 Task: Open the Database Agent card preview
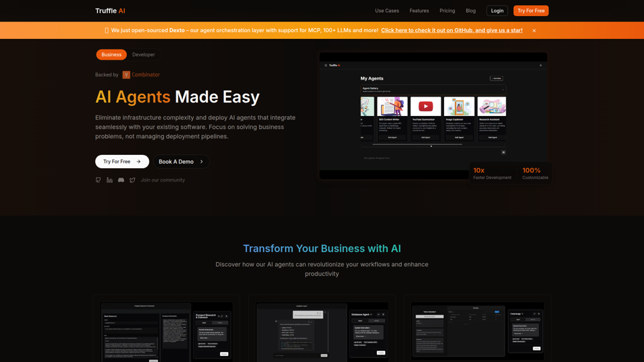click(321, 333)
